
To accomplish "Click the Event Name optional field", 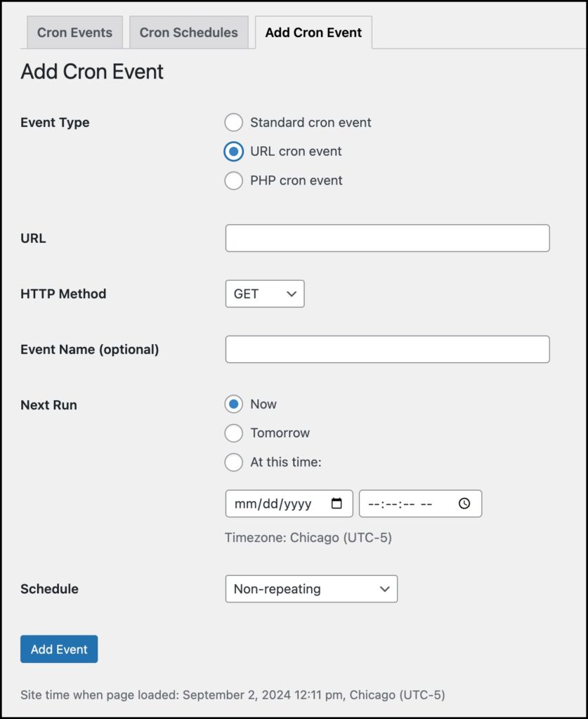I will (386, 348).
